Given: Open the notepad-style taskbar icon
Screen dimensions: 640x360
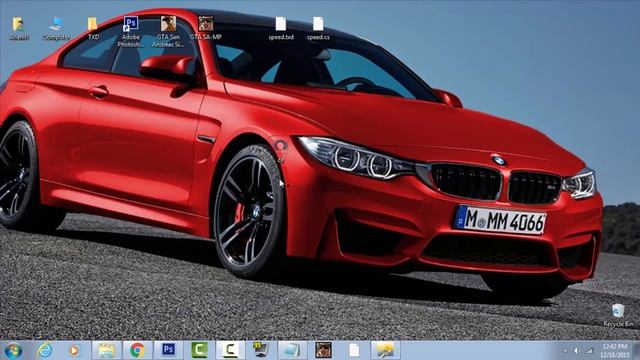Looking at the screenshot, I should click(x=292, y=350).
